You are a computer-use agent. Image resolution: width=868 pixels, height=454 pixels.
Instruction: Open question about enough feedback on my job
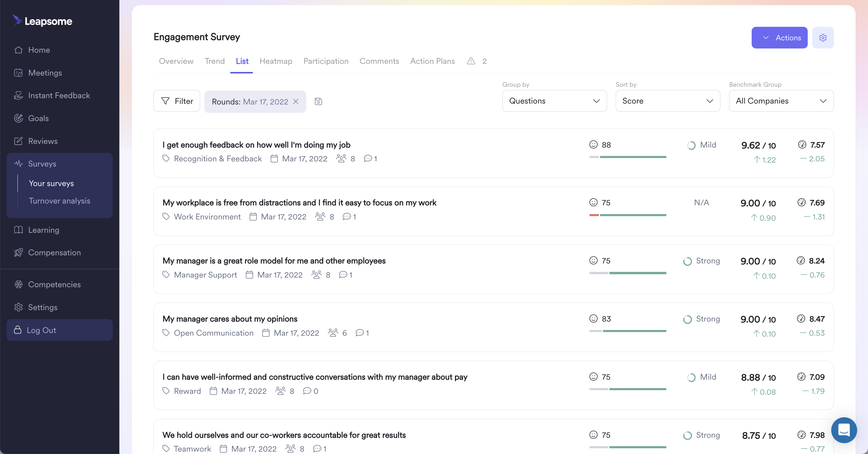pyautogui.click(x=256, y=145)
